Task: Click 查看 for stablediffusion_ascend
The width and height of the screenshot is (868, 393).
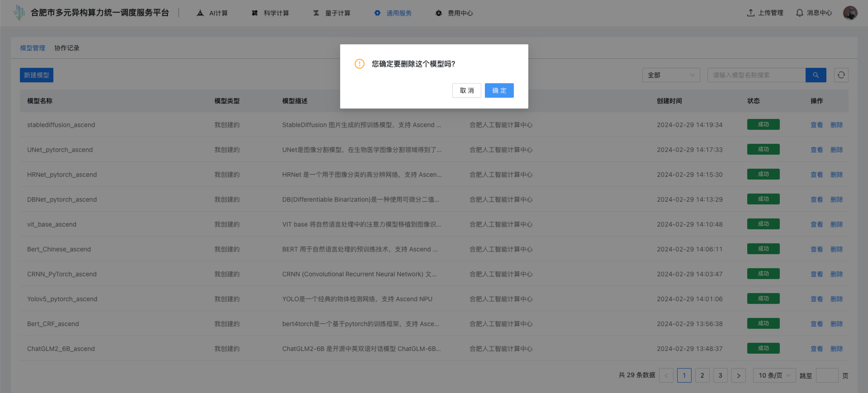Action: [x=816, y=125]
